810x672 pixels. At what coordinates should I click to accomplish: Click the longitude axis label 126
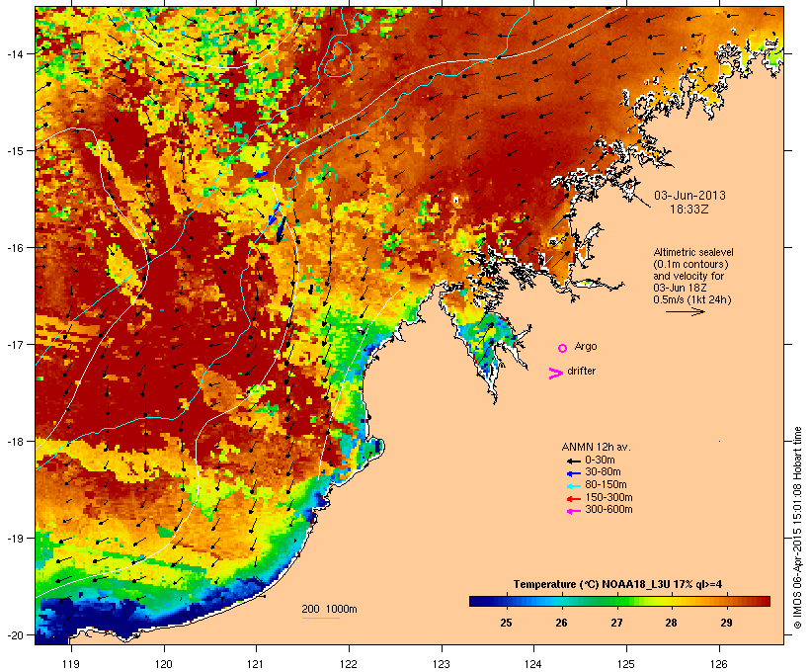(x=719, y=664)
